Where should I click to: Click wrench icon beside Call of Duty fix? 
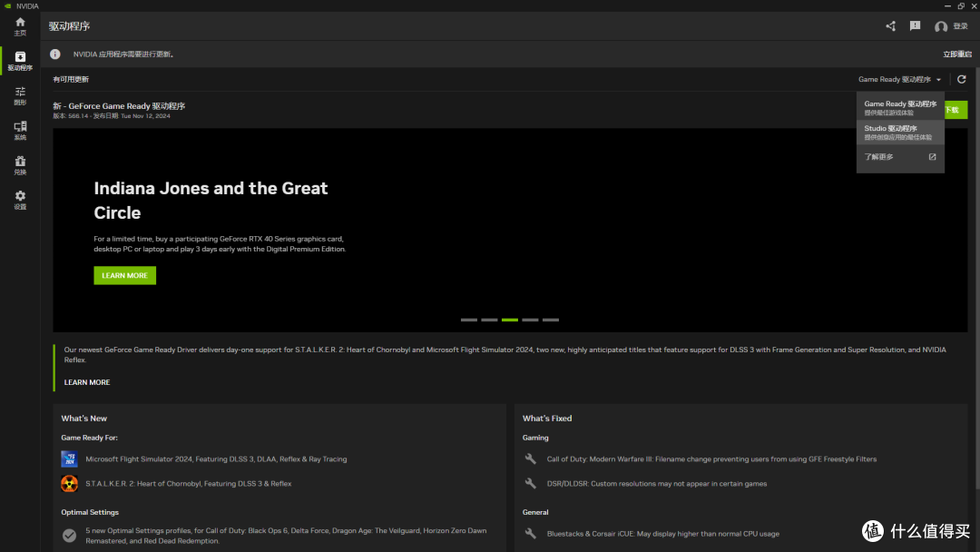coord(531,458)
